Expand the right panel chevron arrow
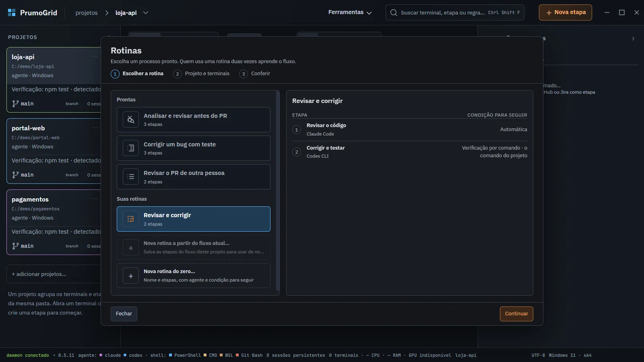 click(633, 39)
